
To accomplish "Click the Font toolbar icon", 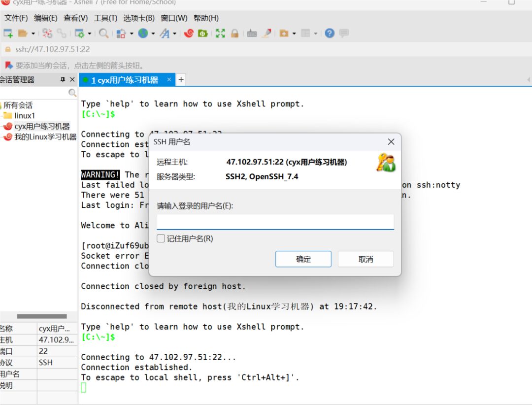I will click(165, 34).
